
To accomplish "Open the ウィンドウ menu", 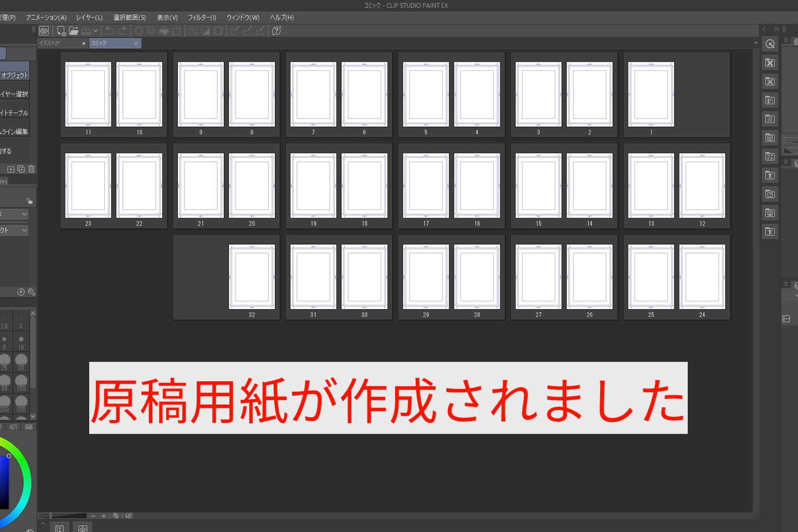I will [x=242, y=17].
